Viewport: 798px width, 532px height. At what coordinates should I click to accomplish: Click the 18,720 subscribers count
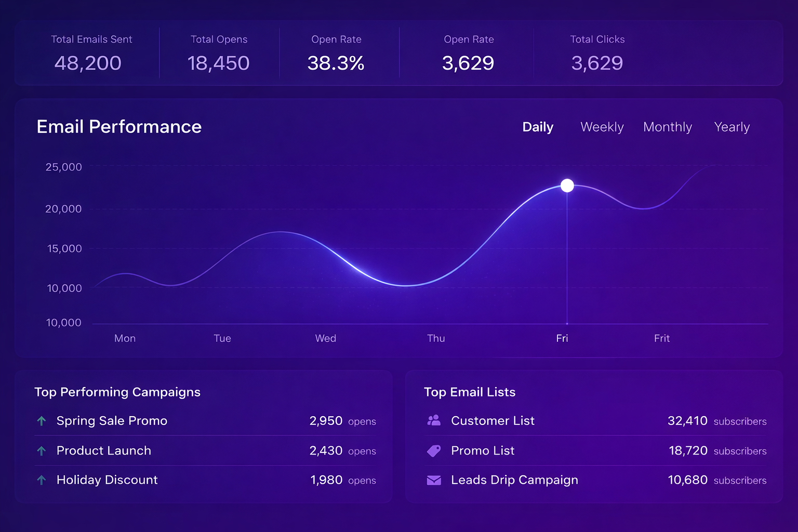(688, 451)
